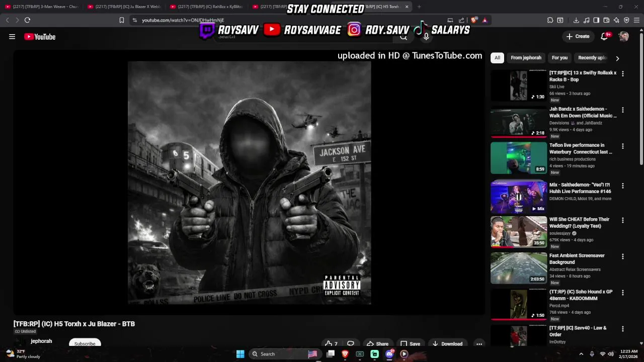Open options for Teflon live performance video

pyautogui.click(x=622, y=146)
